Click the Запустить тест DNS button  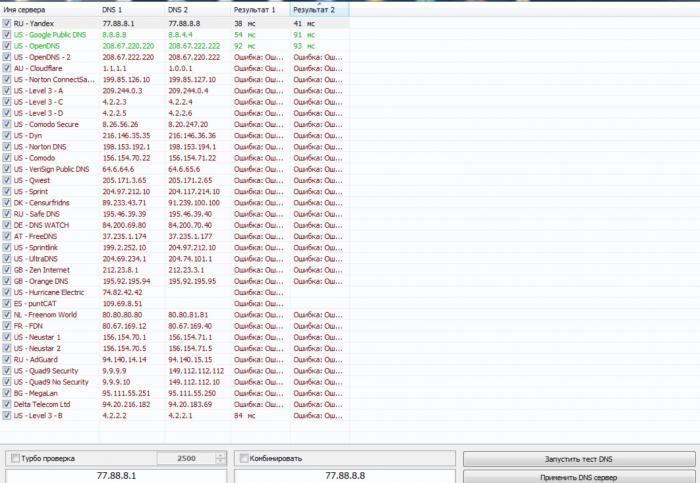point(579,459)
